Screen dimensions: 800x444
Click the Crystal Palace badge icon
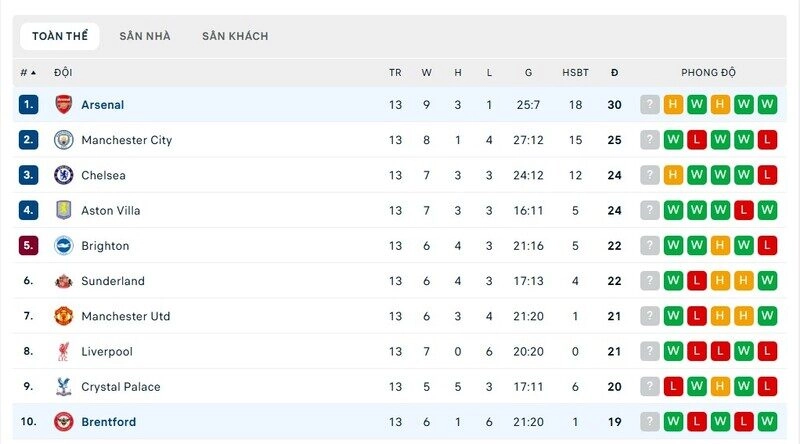point(63,386)
